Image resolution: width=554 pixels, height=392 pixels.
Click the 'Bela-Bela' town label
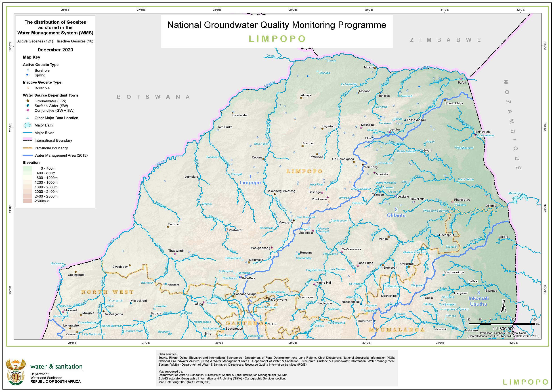pyautogui.click(x=248, y=278)
